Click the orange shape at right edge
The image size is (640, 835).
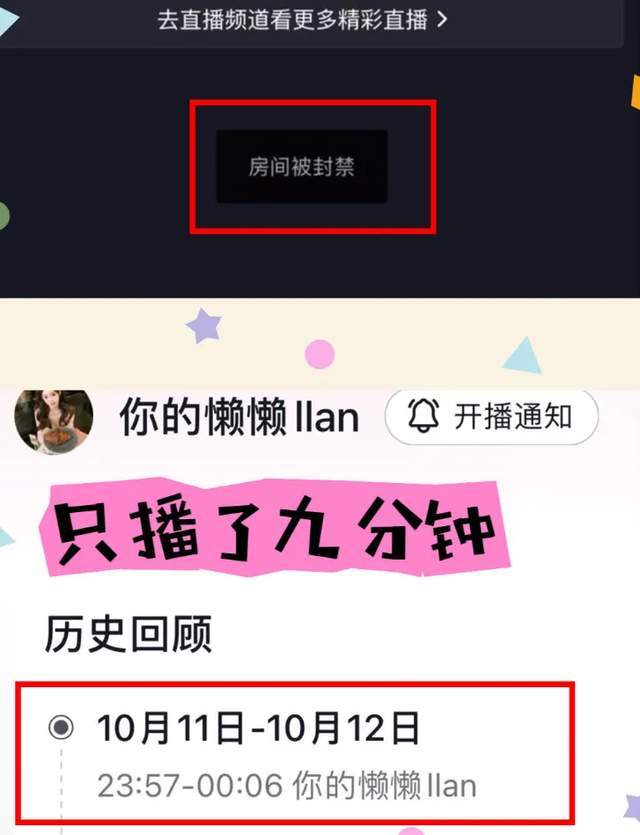(635, 92)
